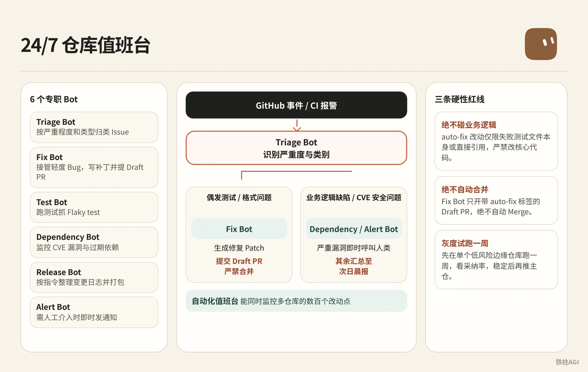588x372 pixels.
Task: Click the 偶发测试 / 格式问题 heading
Action: pos(239,198)
